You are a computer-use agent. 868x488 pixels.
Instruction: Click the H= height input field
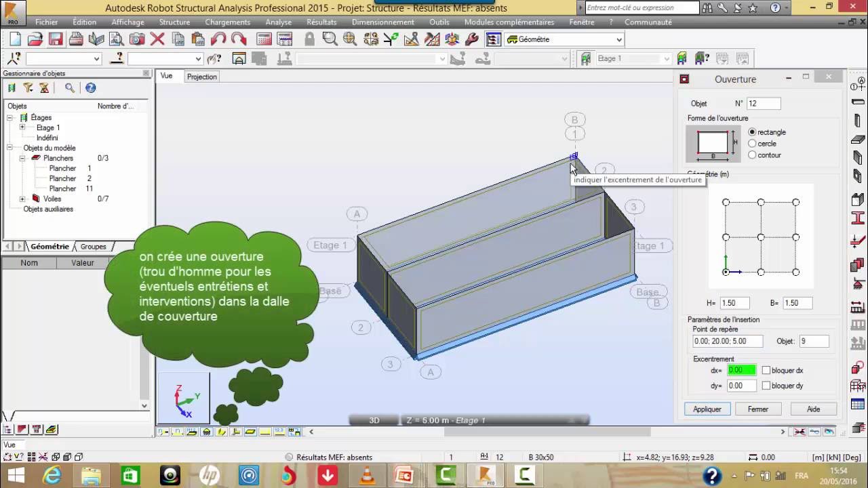pos(734,303)
